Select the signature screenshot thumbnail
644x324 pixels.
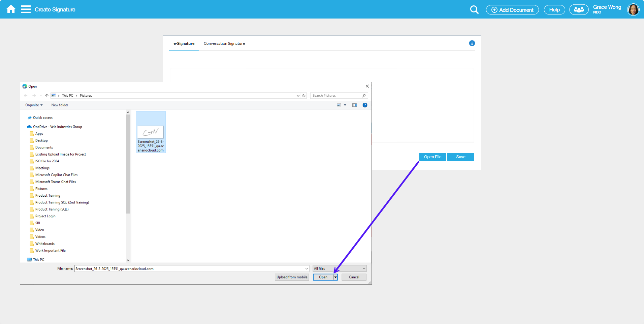151,132
